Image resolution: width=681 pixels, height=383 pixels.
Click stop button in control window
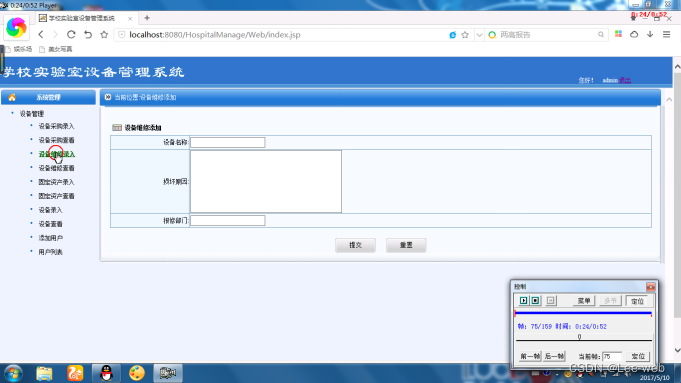(536, 300)
